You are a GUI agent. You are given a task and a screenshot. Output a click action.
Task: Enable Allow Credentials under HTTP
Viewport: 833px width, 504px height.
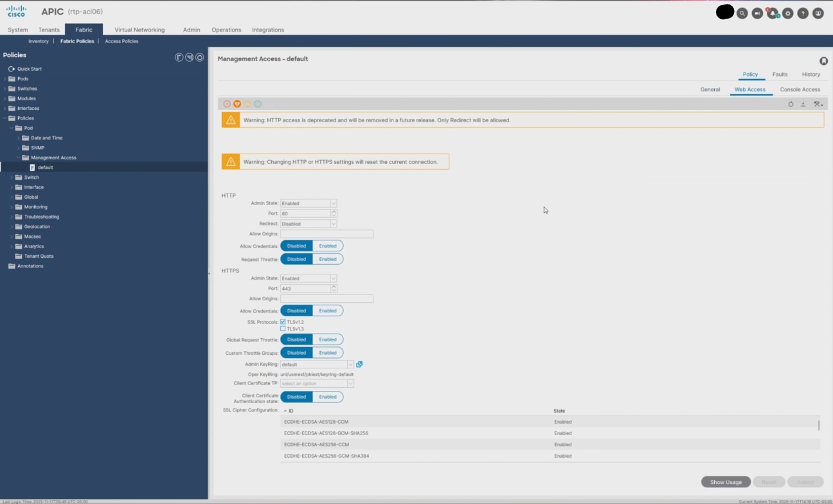pyautogui.click(x=327, y=246)
